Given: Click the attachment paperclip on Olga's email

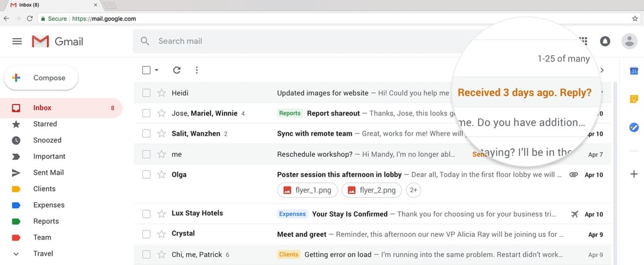Looking at the screenshot, I should point(574,175).
